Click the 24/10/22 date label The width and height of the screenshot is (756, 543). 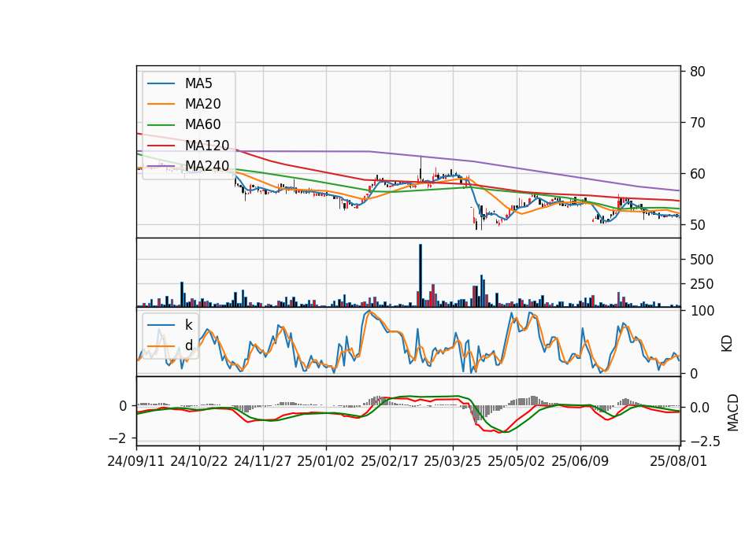tap(199, 461)
